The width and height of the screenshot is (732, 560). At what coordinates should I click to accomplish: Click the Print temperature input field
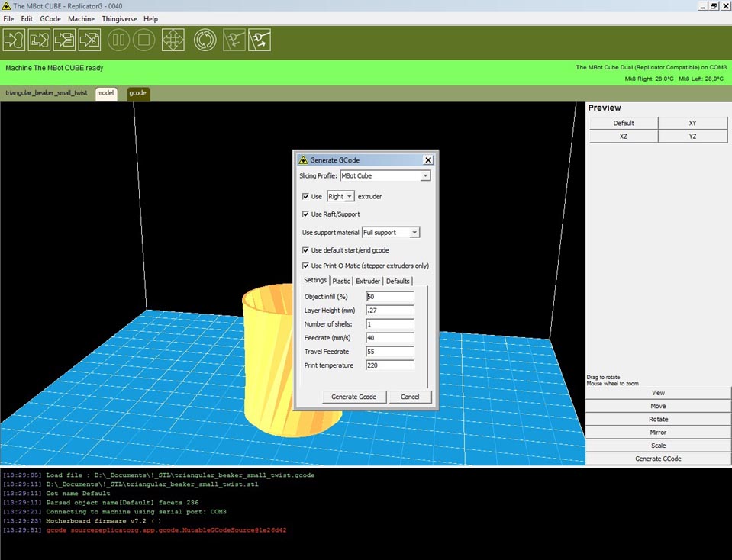[390, 365]
